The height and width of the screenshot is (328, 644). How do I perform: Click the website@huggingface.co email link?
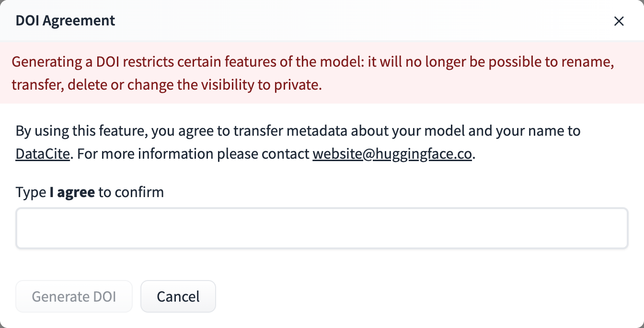392,154
